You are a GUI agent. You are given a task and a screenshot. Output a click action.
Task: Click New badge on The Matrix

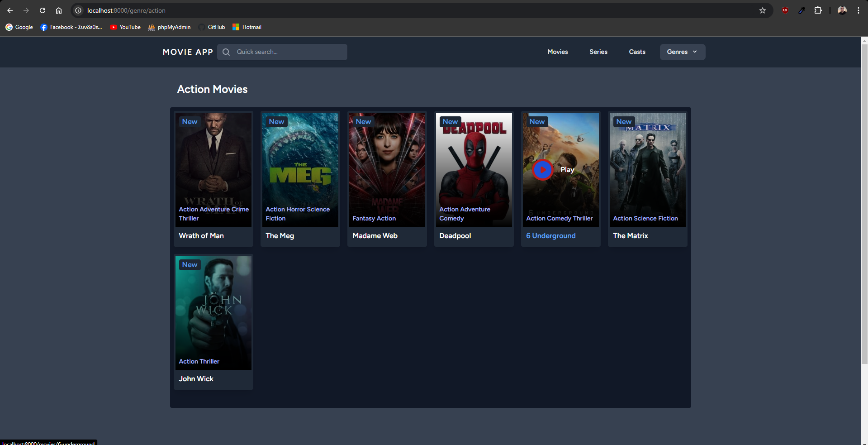point(624,122)
